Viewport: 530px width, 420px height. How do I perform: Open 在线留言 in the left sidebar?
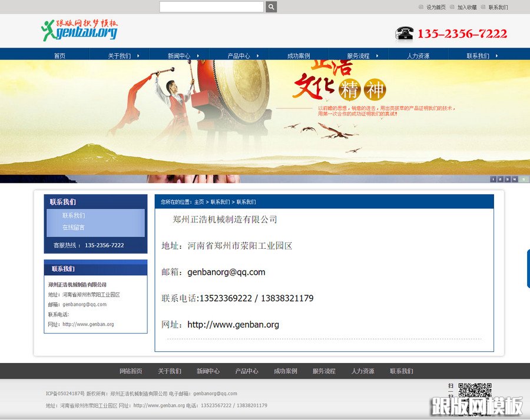click(74, 227)
